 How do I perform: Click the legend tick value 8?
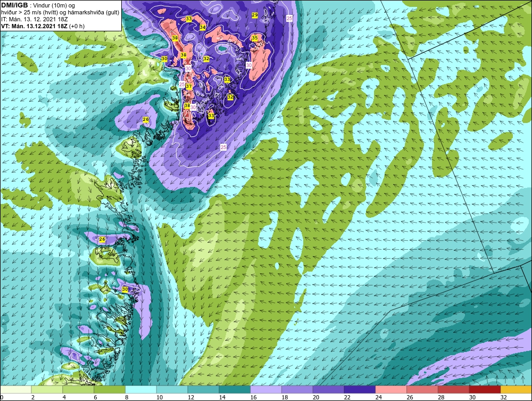[127, 397]
